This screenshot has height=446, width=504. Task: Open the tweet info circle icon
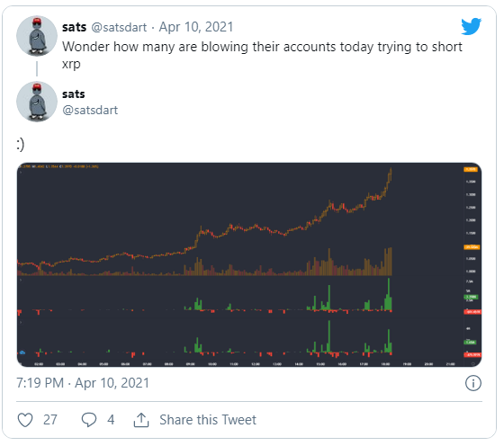coord(473,383)
